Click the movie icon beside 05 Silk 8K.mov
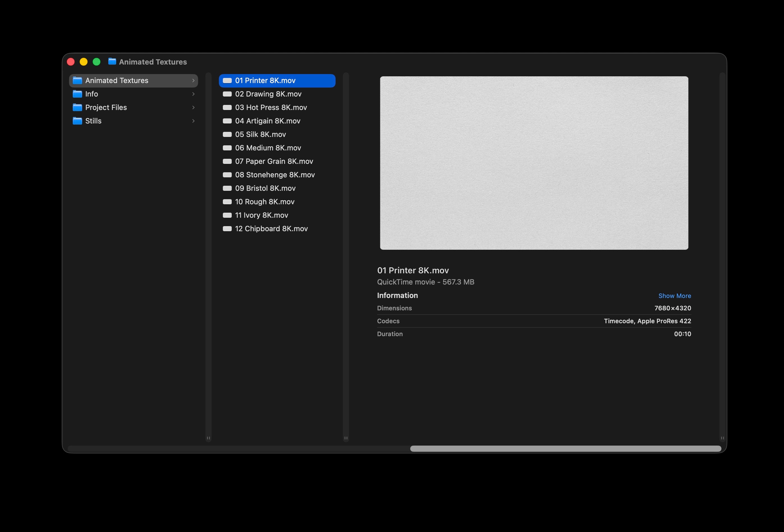Viewport: 784px width, 532px height. click(x=227, y=134)
